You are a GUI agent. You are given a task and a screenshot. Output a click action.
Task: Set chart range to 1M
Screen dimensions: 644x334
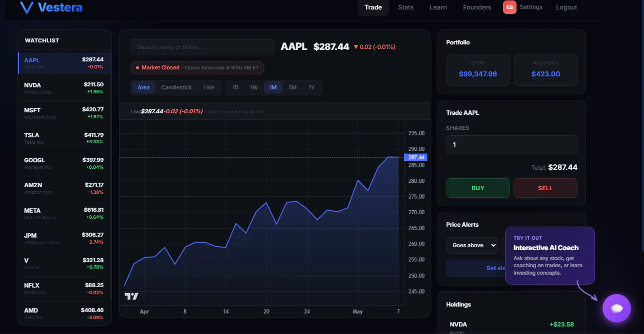pos(273,87)
